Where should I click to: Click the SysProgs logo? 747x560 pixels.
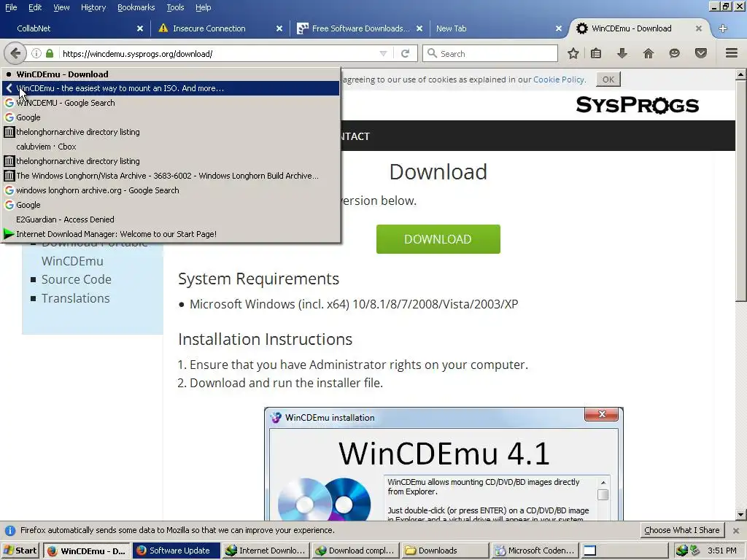[638, 105]
